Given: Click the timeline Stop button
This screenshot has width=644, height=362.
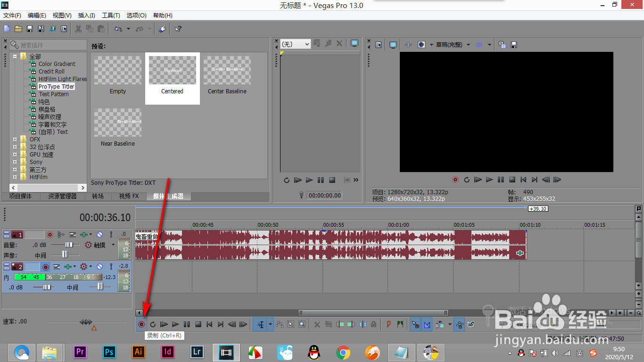Looking at the screenshot, I should [x=198, y=324].
